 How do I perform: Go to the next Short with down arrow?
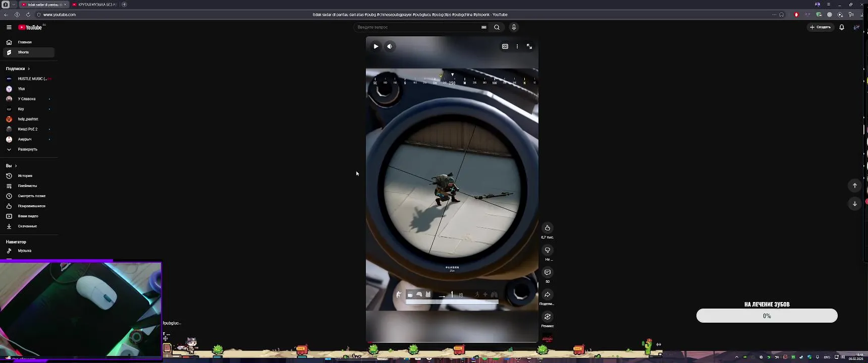855,204
